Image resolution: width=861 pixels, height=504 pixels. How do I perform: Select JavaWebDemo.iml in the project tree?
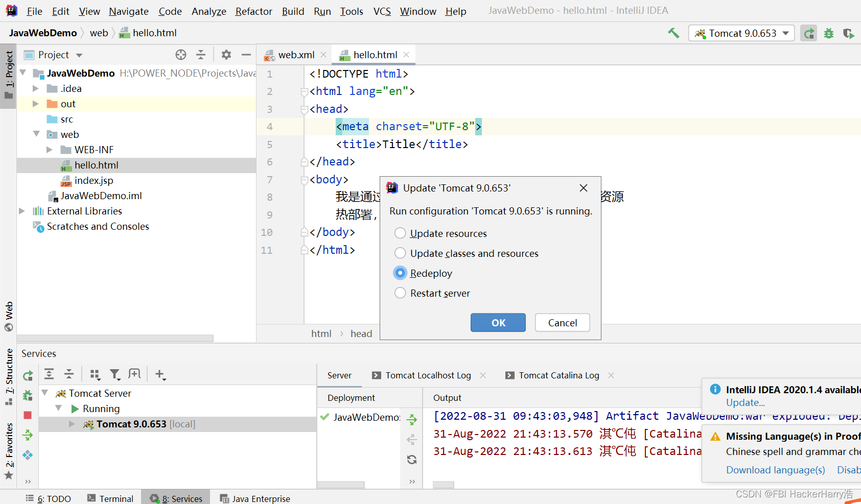click(101, 196)
